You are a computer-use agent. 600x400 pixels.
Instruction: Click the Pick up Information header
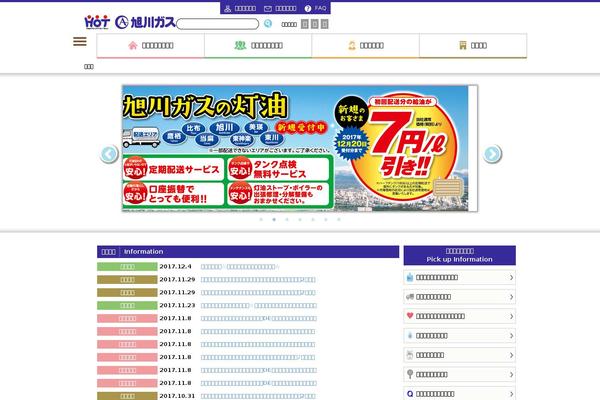[x=460, y=255]
